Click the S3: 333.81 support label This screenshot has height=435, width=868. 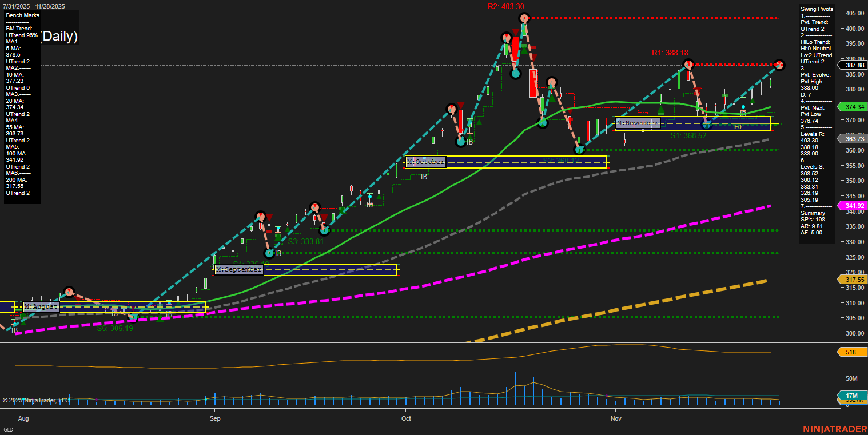[x=306, y=241]
